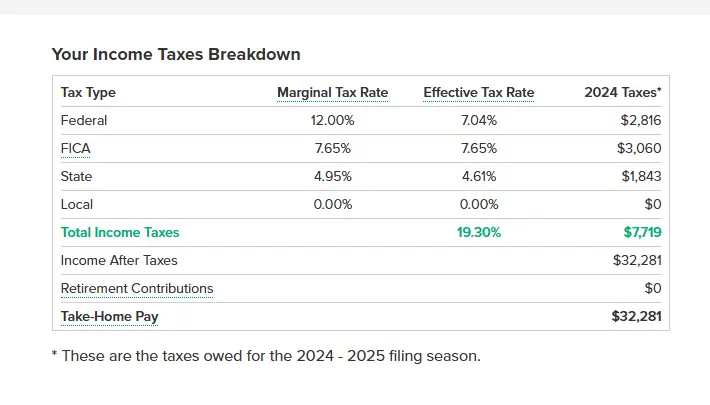Select the Federal row label

click(x=84, y=121)
